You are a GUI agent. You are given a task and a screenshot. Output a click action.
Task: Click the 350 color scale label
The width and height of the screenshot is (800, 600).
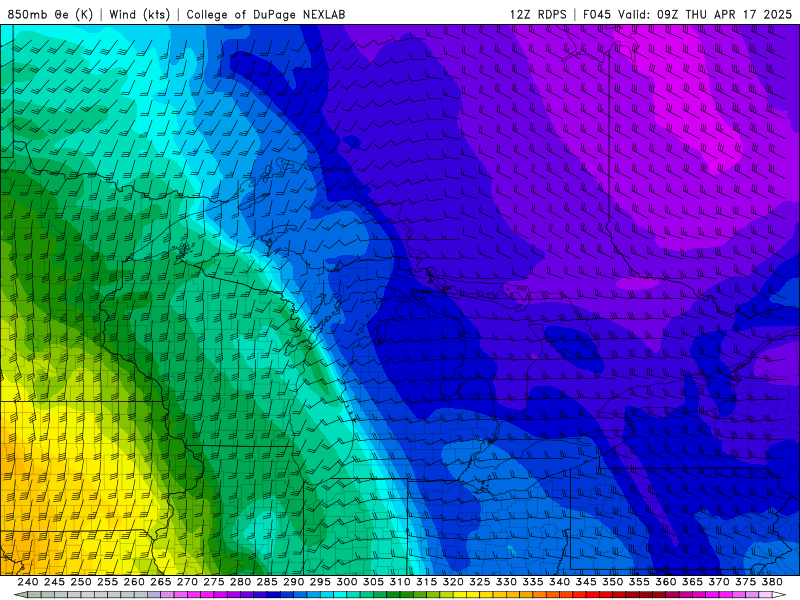pos(612,582)
